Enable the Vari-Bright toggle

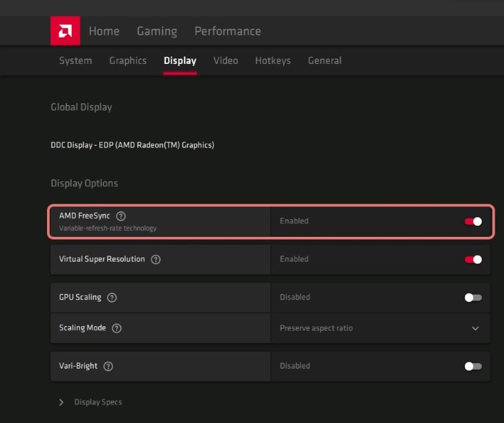point(473,367)
